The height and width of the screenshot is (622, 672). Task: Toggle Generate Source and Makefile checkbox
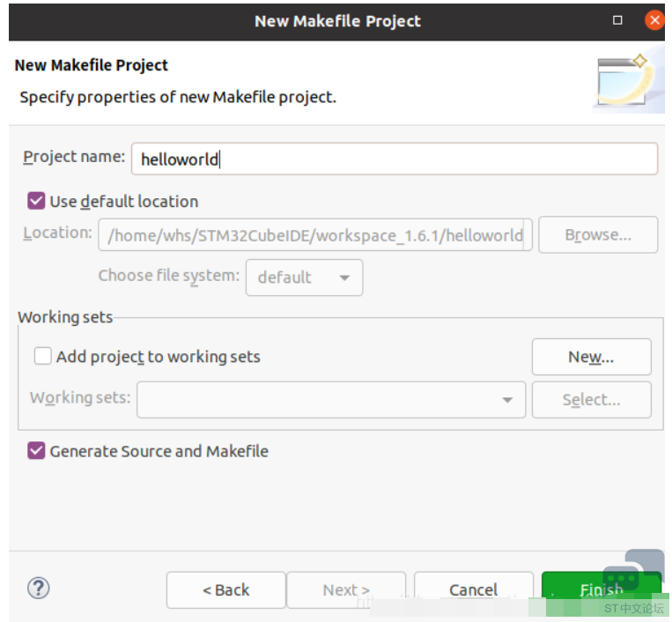pos(36,451)
